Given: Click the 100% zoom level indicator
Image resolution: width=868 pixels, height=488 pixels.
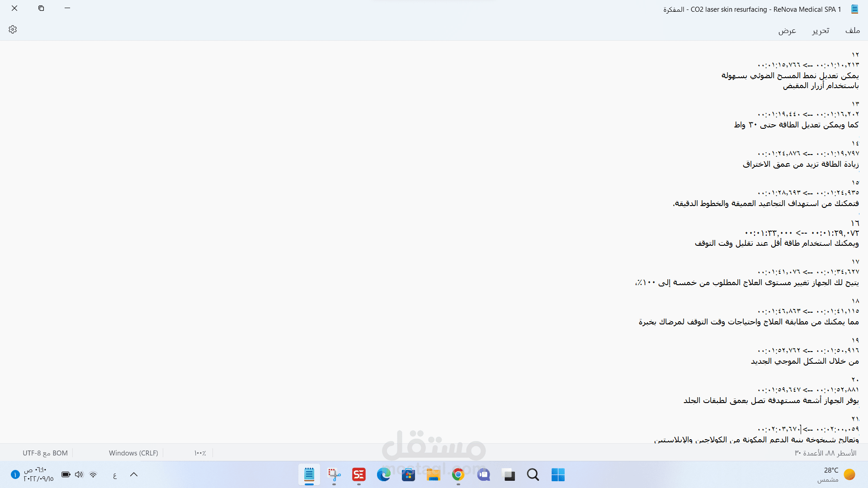Looking at the screenshot, I should 200,453.
